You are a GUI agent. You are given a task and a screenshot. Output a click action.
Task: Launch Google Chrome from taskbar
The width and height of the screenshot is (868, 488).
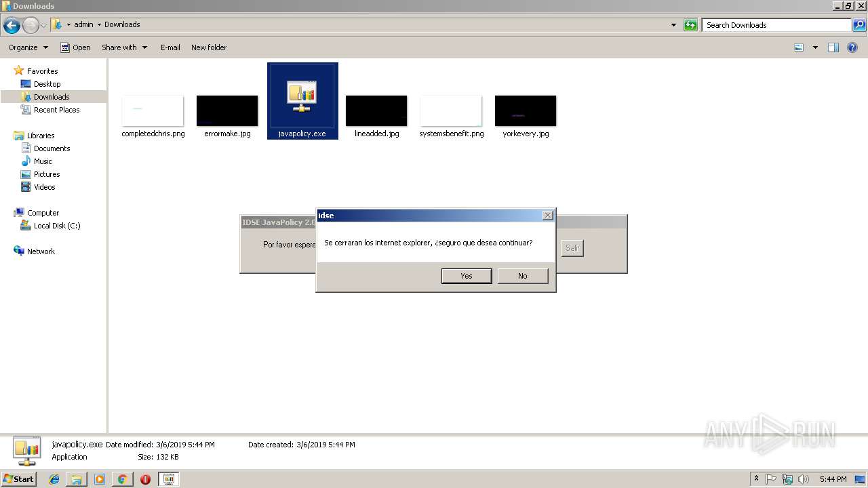(122, 479)
